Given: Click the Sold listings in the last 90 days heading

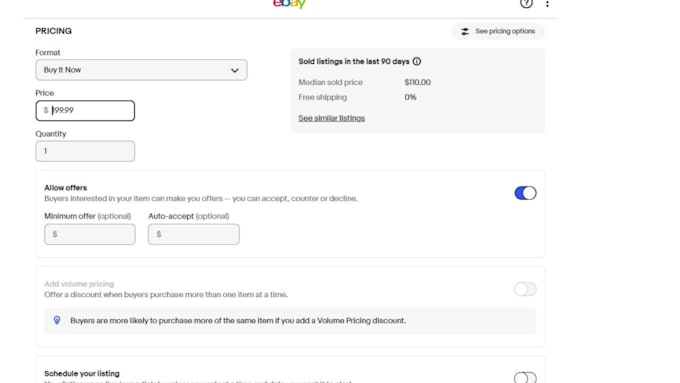Looking at the screenshot, I should (353, 62).
